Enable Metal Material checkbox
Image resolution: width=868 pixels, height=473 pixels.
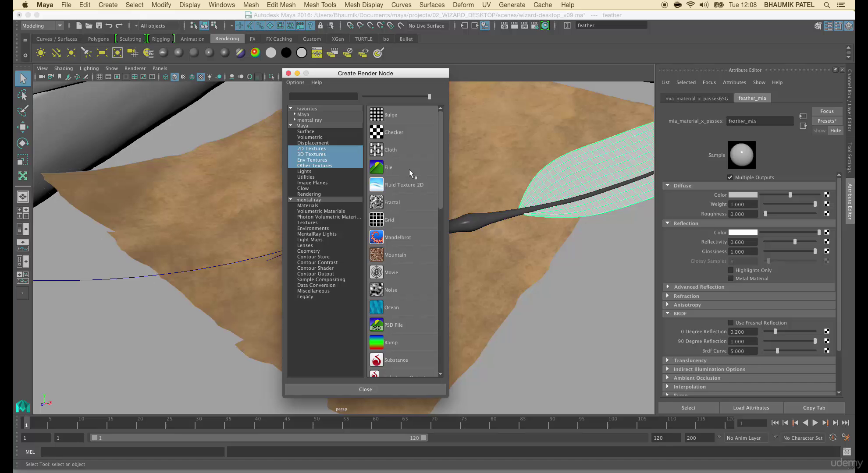tap(730, 278)
